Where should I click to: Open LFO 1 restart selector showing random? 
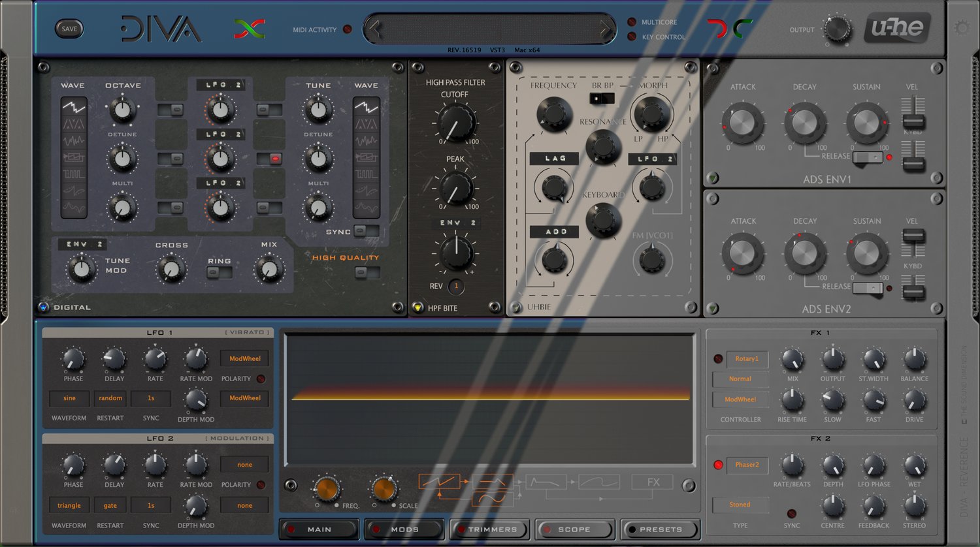pyautogui.click(x=110, y=398)
